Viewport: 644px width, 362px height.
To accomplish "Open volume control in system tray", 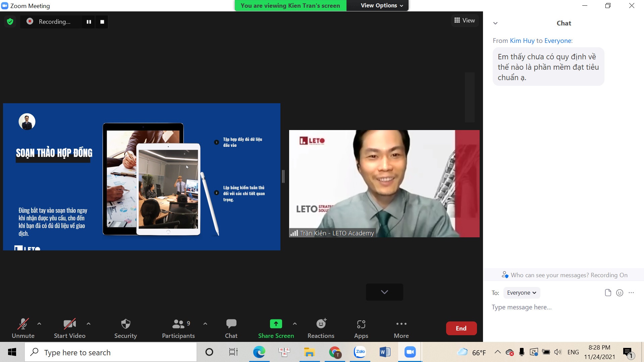I will (558, 352).
